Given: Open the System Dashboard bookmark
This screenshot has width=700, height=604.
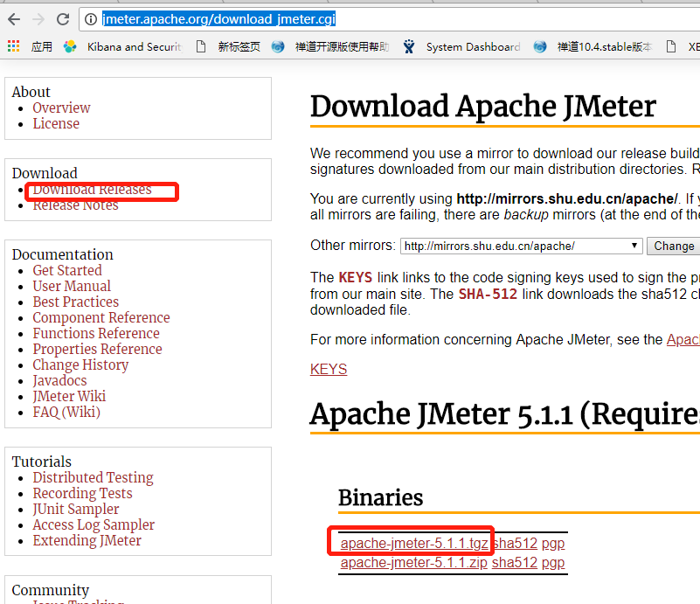Looking at the screenshot, I should click(461, 46).
